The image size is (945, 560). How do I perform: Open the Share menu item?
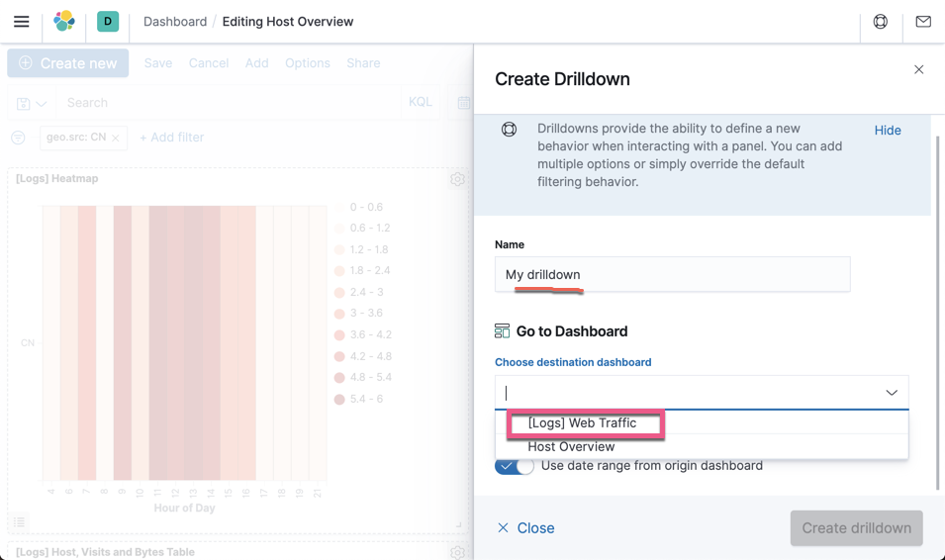coord(363,63)
